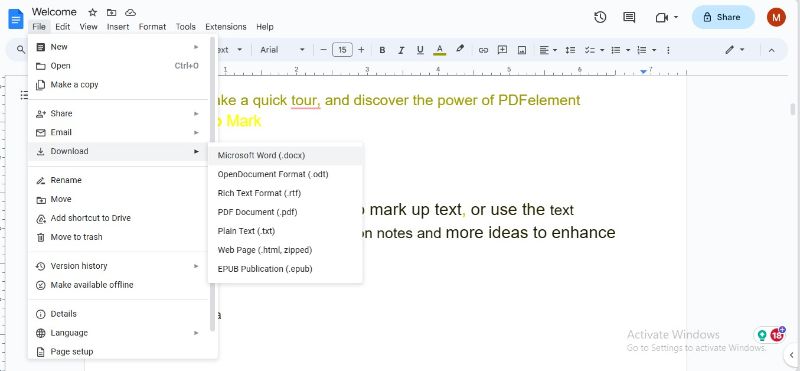Select Move to trash
The image size is (800, 371).
[x=118, y=237]
